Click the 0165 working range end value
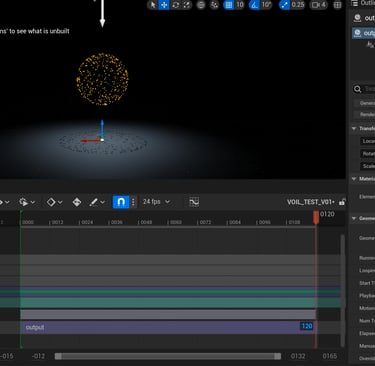Image resolution: width=375 pixels, height=366 pixels. pos(329,356)
